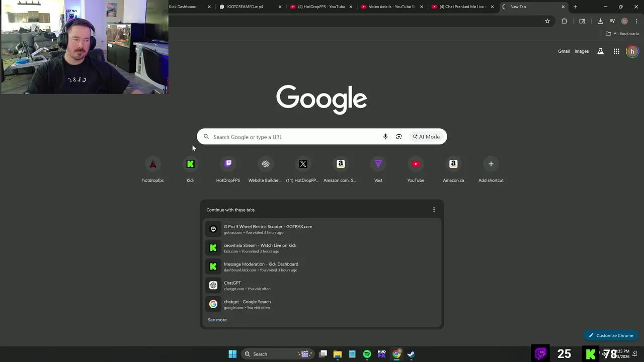The image size is (644, 362).
Task: Open the Google account avatar
Action: (632, 51)
